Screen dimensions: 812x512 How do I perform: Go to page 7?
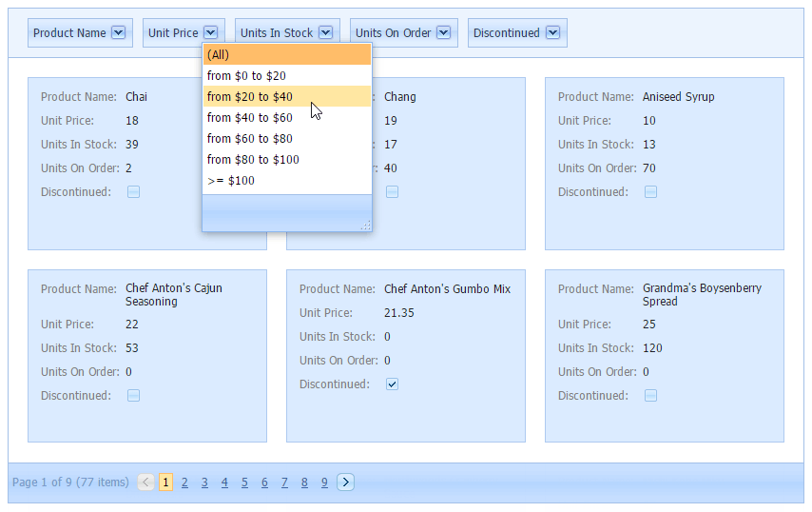(x=284, y=482)
